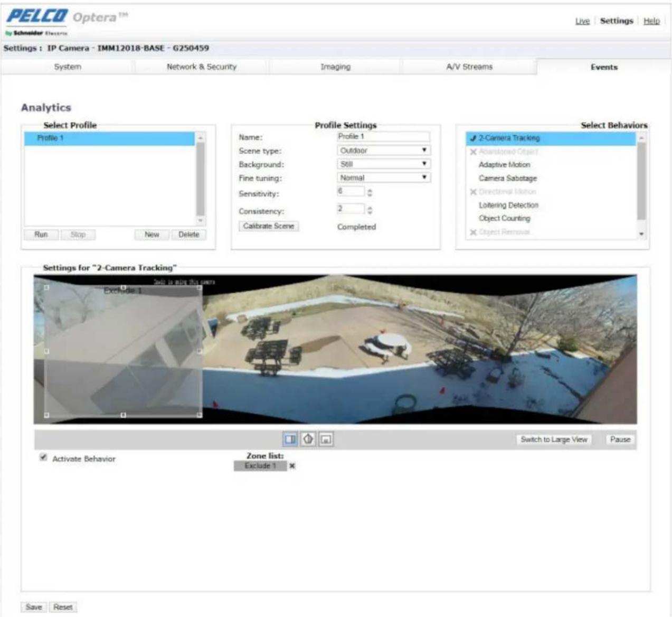This screenshot has width=672, height=617.
Task: Open the Scene type dropdown
Action: 384,151
